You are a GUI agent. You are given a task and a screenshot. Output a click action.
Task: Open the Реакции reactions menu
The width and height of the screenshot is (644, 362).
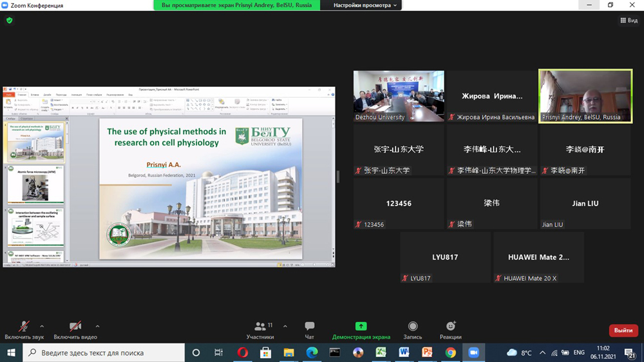tap(450, 329)
